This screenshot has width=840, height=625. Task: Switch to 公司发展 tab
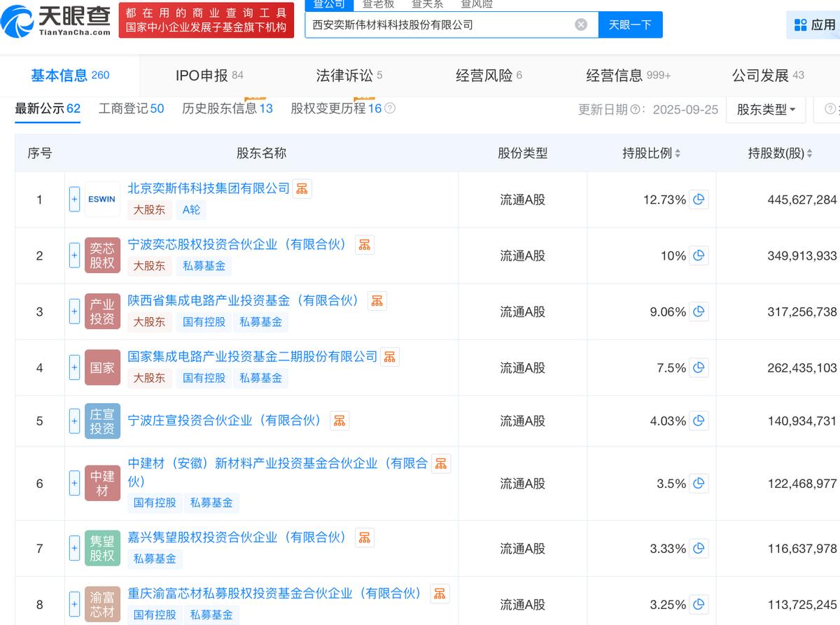(768, 75)
